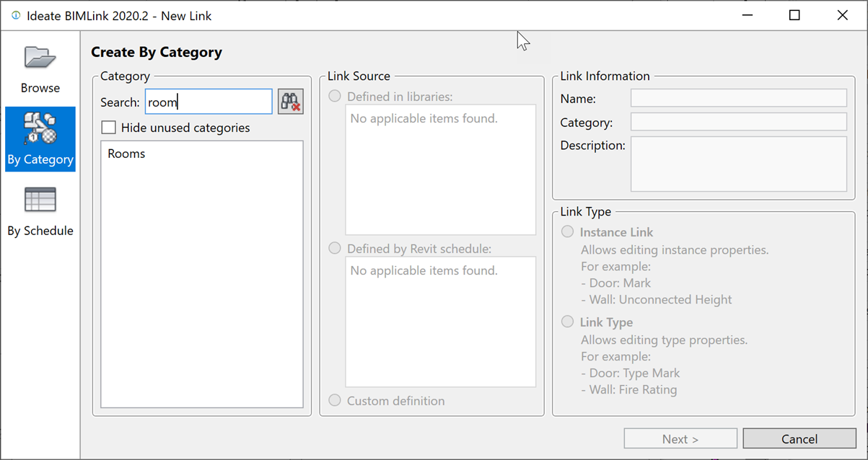Select the By Category sidebar icon
Image resolution: width=868 pixels, height=460 pixels.
tap(40, 139)
